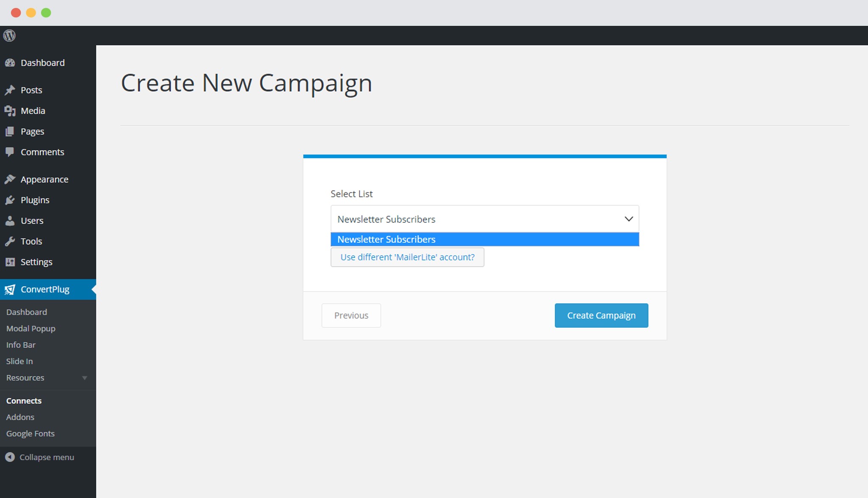The width and height of the screenshot is (868, 498).
Task: Click 'Use different MailerLite account?' link
Action: [407, 257]
